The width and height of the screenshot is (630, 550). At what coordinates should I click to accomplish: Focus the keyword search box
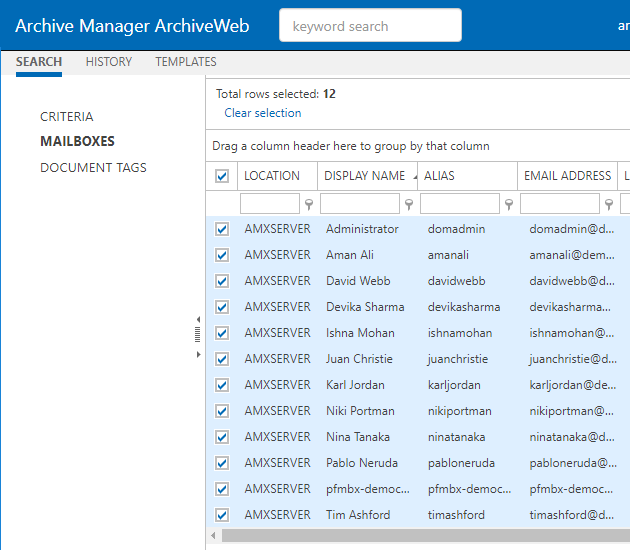pos(370,26)
